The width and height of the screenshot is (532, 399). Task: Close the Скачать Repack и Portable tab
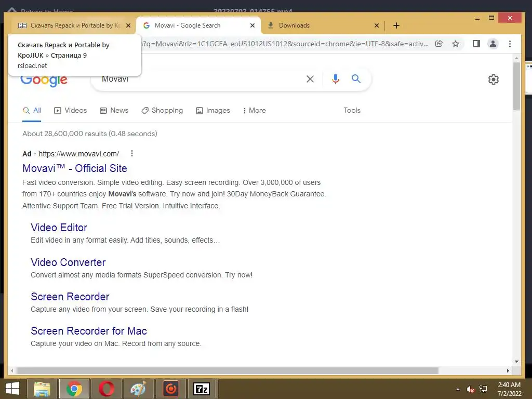pyautogui.click(x=128, y=25)
